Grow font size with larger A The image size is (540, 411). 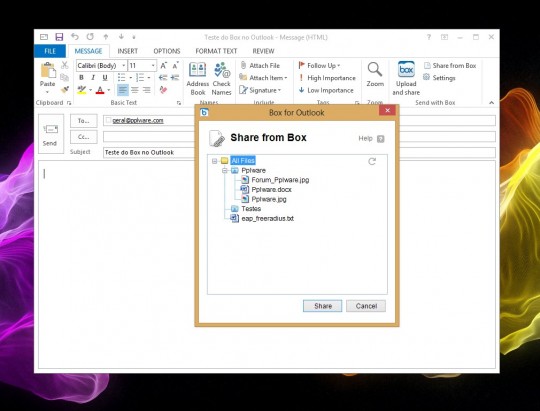164,65
